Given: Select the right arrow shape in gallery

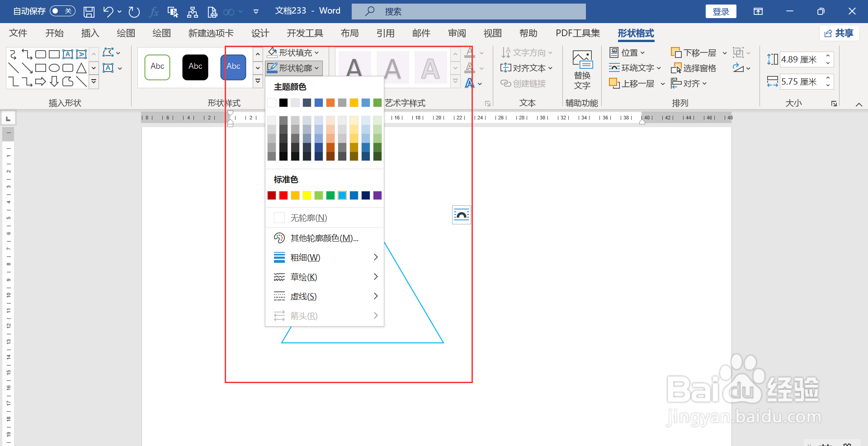Looking at the screenshot, I should tap(41, 82).
